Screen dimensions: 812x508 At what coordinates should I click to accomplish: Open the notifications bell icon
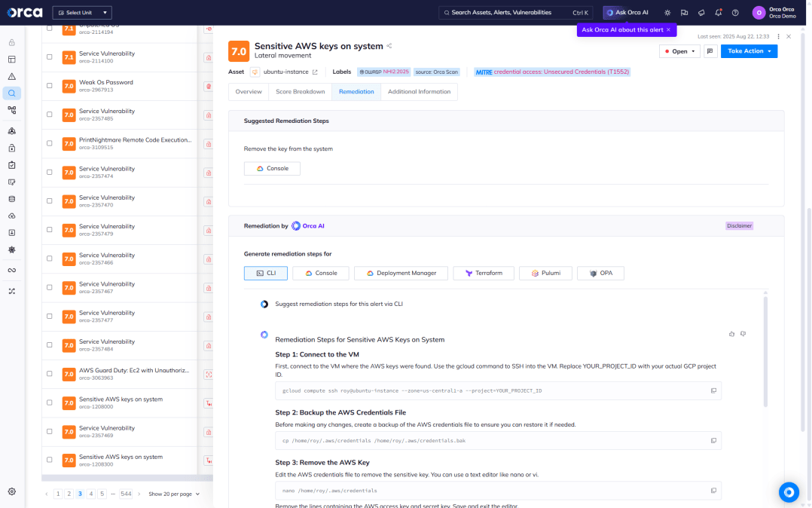[x=718, y=13]
